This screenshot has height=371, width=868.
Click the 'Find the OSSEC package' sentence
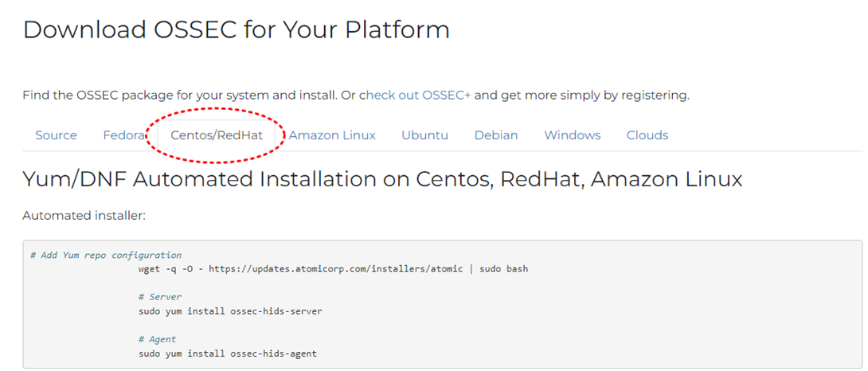point(356,96)
